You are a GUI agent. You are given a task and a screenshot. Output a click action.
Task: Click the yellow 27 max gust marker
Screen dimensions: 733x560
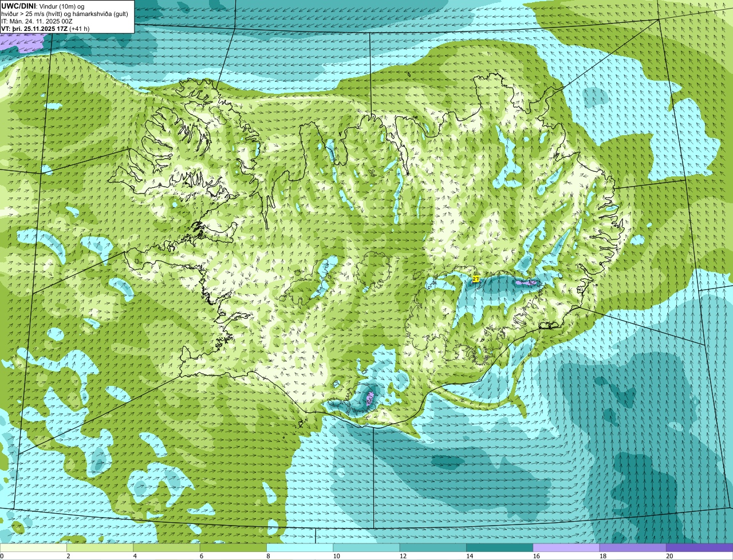click(476, 279)
